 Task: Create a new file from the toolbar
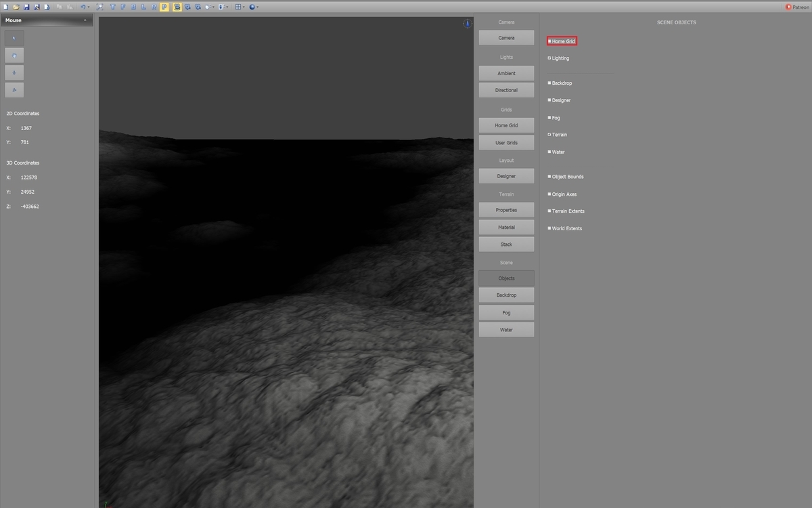click(x=5, y=7)
